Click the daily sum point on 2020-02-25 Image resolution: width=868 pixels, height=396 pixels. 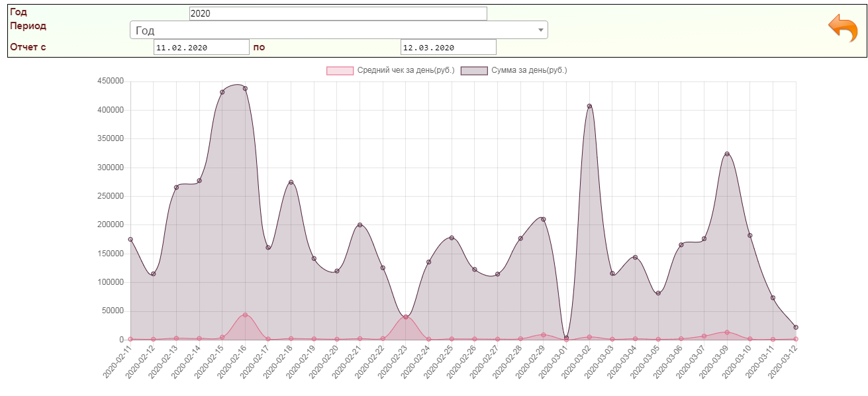coord(452,238)
